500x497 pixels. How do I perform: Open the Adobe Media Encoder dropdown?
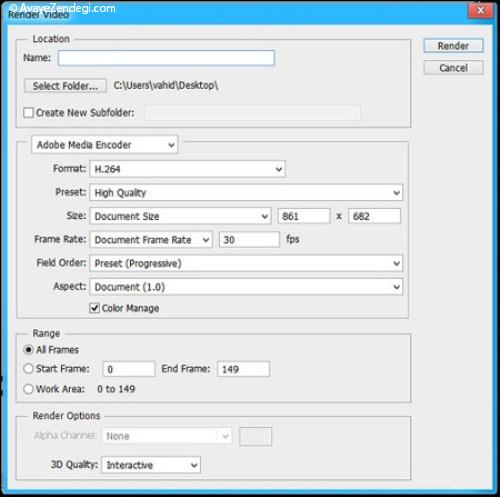(x=105, y=145)
